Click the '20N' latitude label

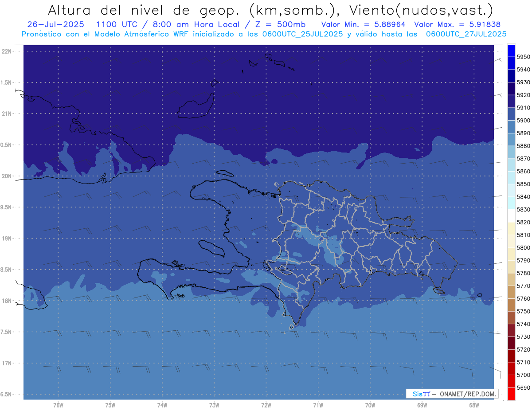click(8, 176)
